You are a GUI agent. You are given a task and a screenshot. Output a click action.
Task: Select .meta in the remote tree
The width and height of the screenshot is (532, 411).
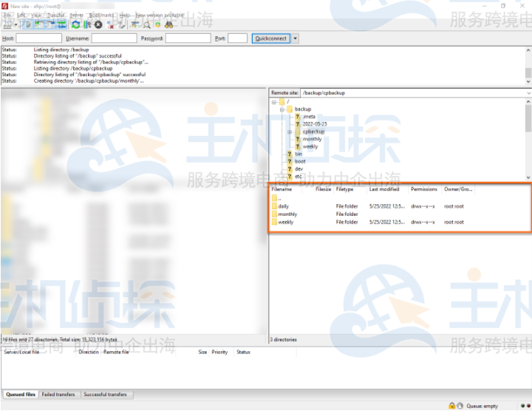tap(309, 116)
